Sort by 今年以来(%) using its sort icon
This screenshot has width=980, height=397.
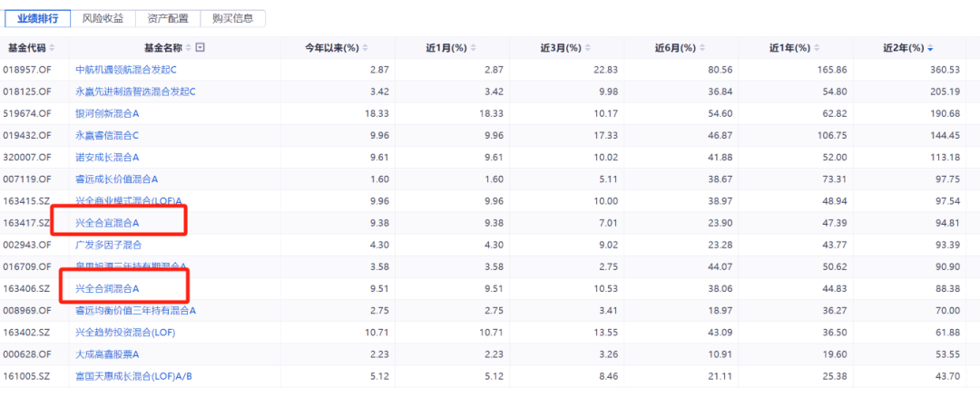point(365,48)
